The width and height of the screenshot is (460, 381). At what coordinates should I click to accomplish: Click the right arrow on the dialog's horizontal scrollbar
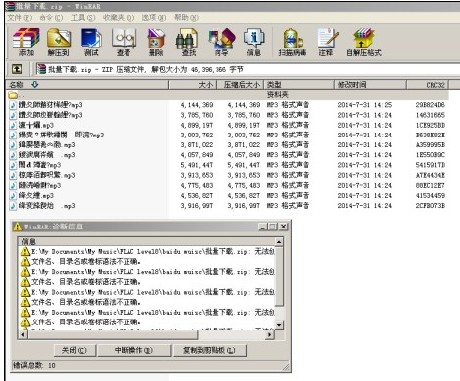pyautogui.click(x=270, y=334)
